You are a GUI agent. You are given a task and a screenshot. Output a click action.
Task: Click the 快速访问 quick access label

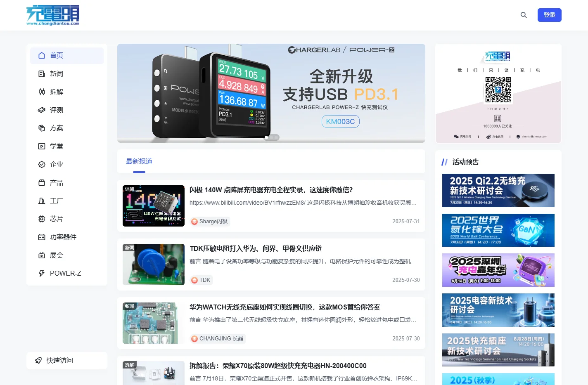pos(60,361)
